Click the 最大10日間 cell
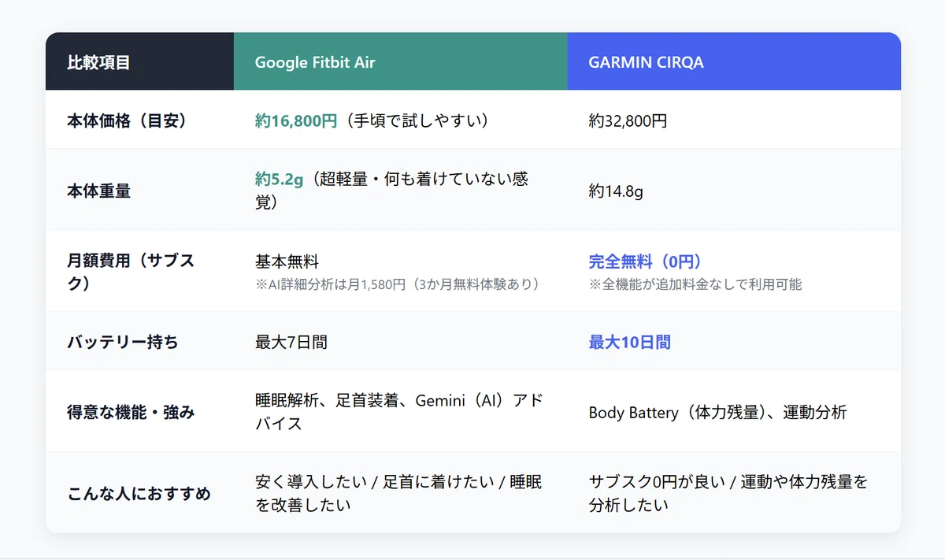945x560 pixels. tap(734, 342)
